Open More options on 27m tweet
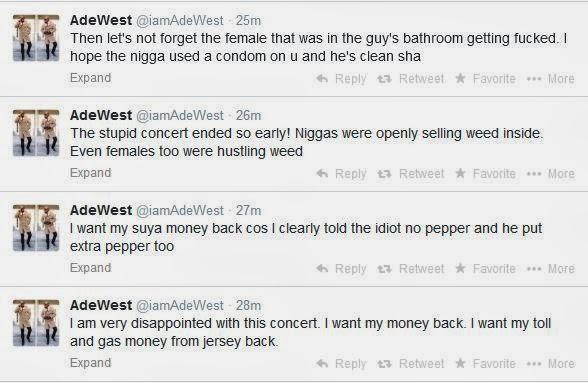Screen dimensions: 588x383 pyautogui.click(x=550, y=269)
